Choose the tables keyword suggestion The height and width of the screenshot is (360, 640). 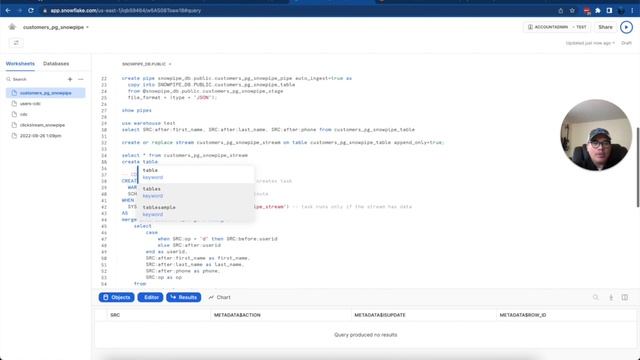coord(196,192)
